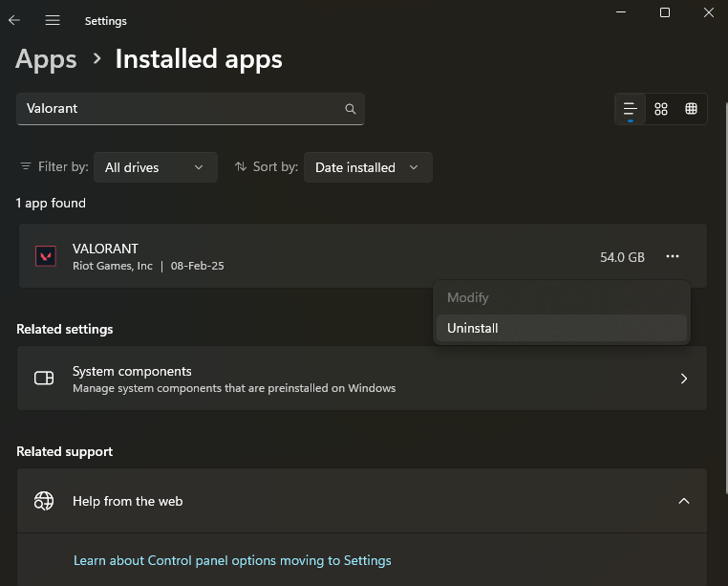Click the Help from the web globe icon
The width and height of the screenshot is (728, 586).
(x=44, y=501)
